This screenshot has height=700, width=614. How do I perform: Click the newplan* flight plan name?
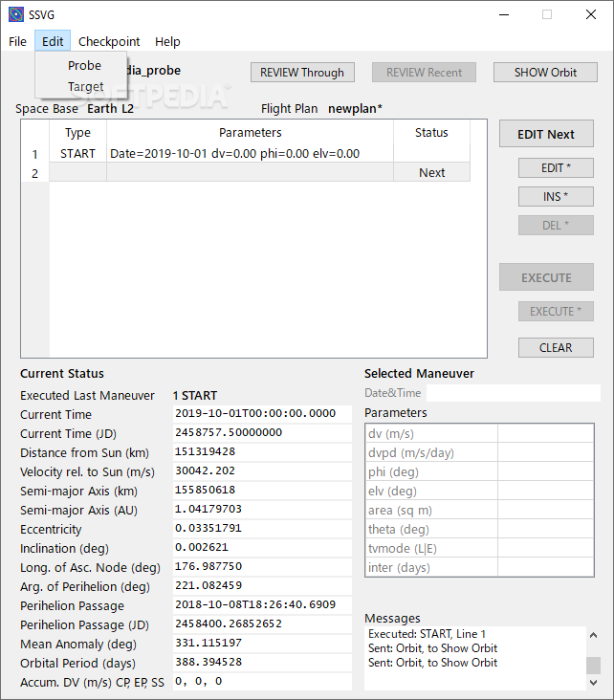point(355,108)
